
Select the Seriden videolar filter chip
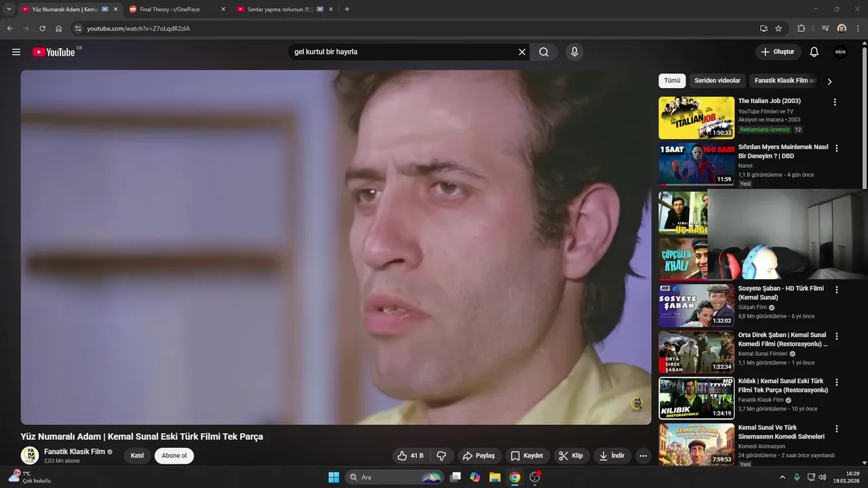[x=717, y=81]
